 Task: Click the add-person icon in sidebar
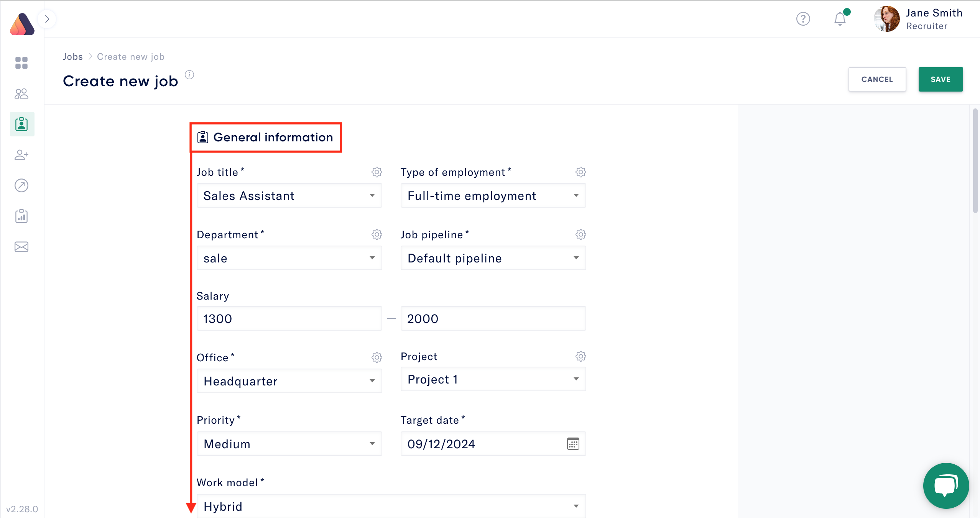(x=21, y=155)
